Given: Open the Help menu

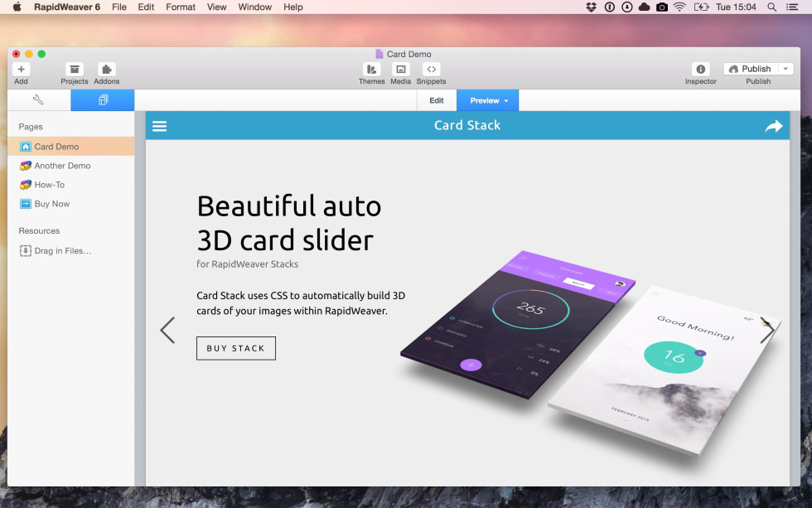Looking at the screenshot, I should pyautogui.click(x=293, y=7).
